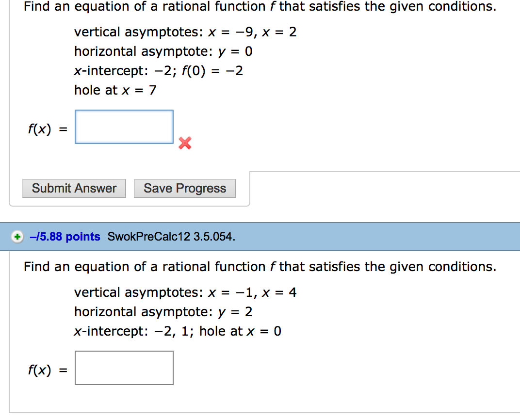Click the 'horizontal asymptote: y = 2' line
The height and width of the screenshot is (420, 520).
pyautogui.click(x=163, y=312)
